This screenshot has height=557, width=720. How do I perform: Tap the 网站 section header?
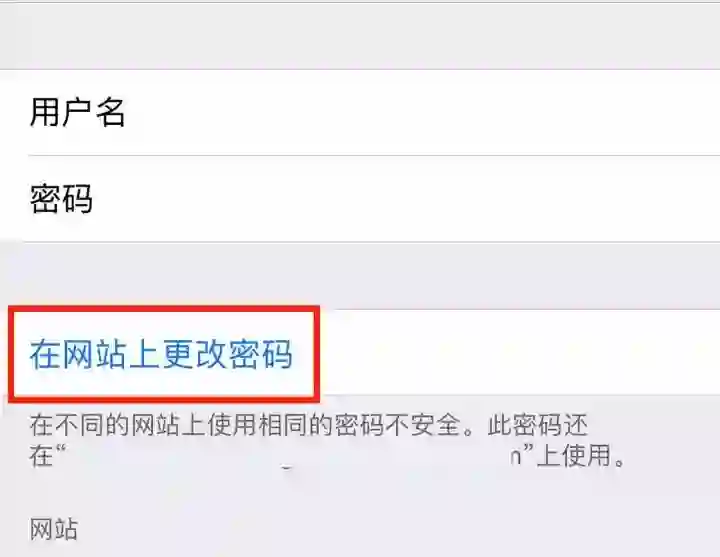point(54,529)
